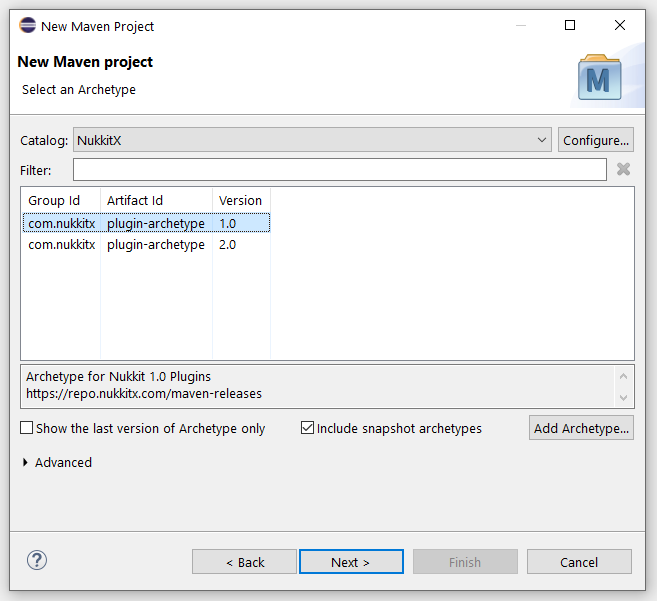Expand the Advanced section

click(26, 462)
